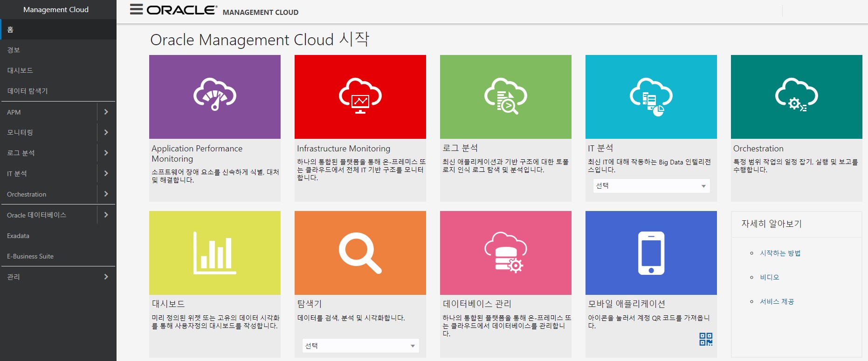
Task: Click the blue mobile phone icon
Action: pos(651,253)
